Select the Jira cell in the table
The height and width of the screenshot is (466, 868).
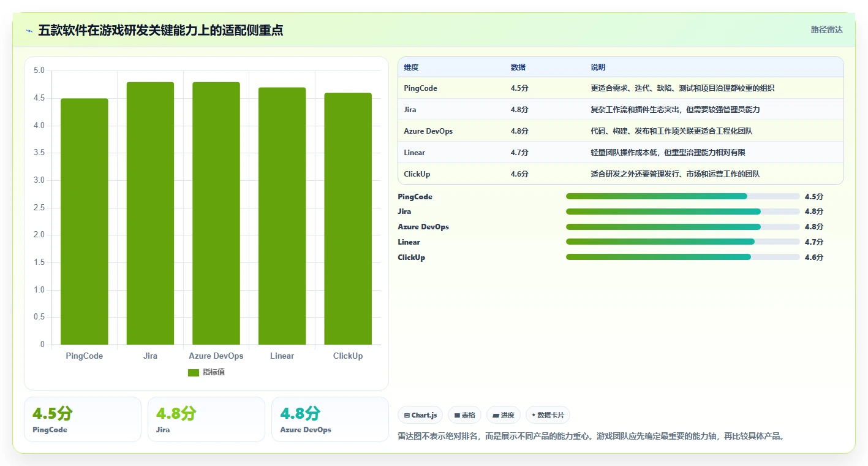tap(410, 110)
